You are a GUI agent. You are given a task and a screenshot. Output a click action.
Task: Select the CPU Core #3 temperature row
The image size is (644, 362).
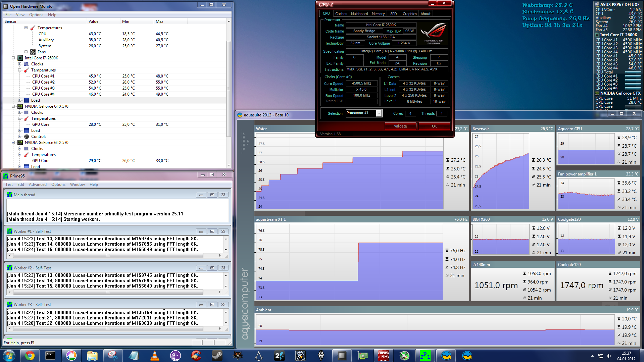point(114,88)
